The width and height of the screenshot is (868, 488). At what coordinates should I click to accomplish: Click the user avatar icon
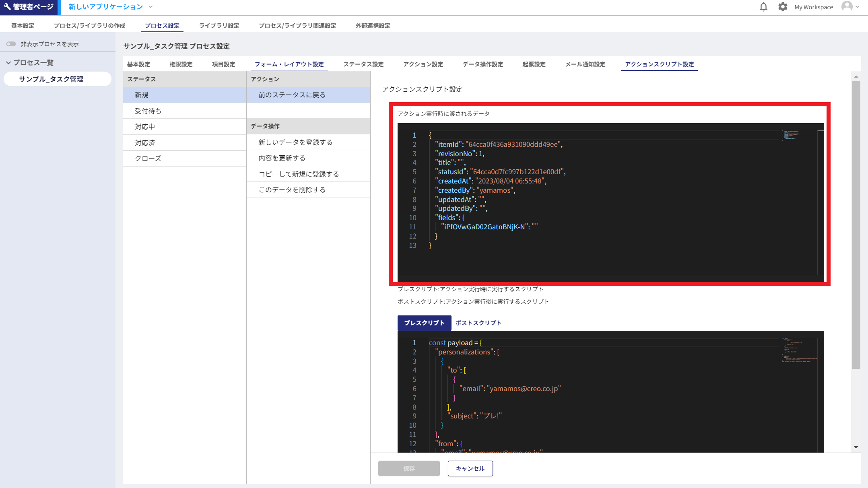(x=847, y=7)
